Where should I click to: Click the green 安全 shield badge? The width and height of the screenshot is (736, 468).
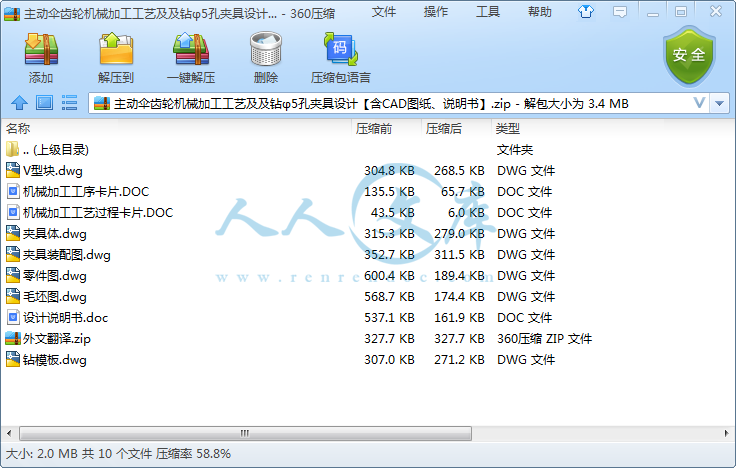click(x=689, y=56)
